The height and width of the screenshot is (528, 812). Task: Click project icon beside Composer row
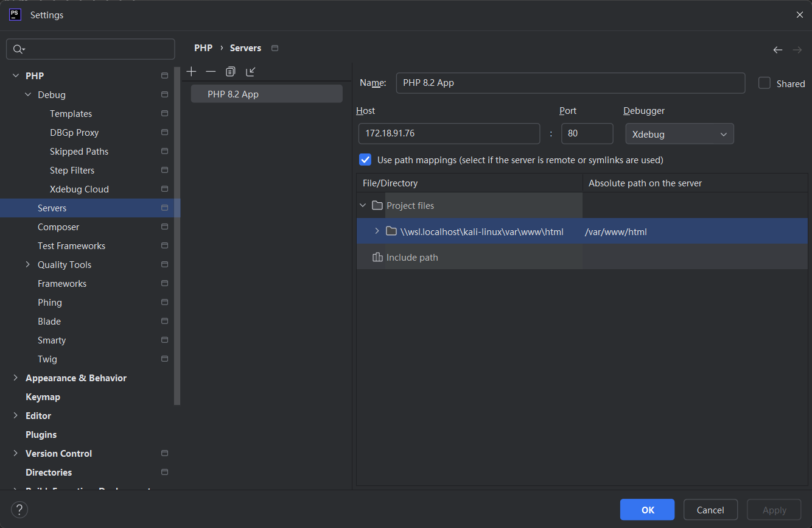[164, 227]
